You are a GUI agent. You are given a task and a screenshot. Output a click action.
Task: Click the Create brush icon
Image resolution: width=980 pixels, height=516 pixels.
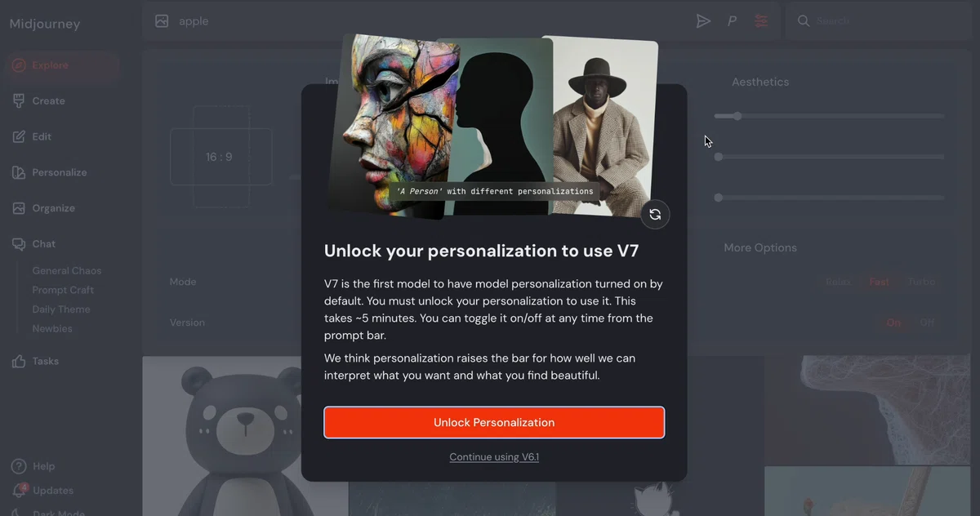point(19,101)
